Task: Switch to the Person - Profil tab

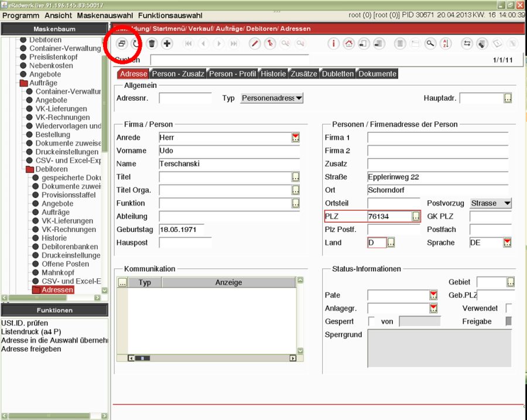Action: click(232, 74)
